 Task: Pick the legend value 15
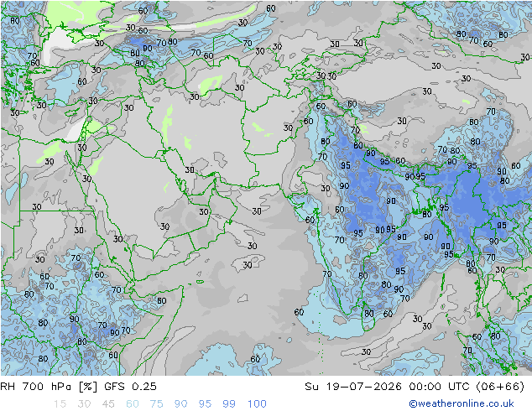pos(60,404)
